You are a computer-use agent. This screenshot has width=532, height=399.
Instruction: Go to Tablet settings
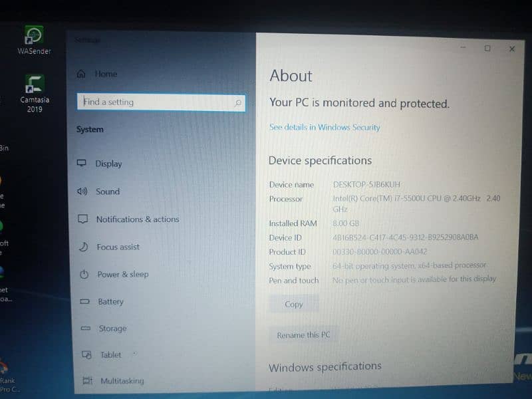[x=110, y=355]
